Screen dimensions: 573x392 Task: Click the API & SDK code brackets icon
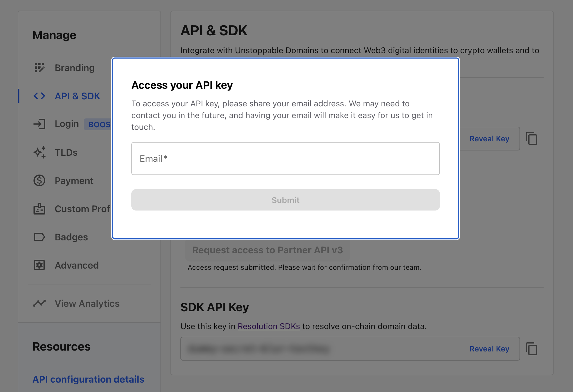point(39,96)
